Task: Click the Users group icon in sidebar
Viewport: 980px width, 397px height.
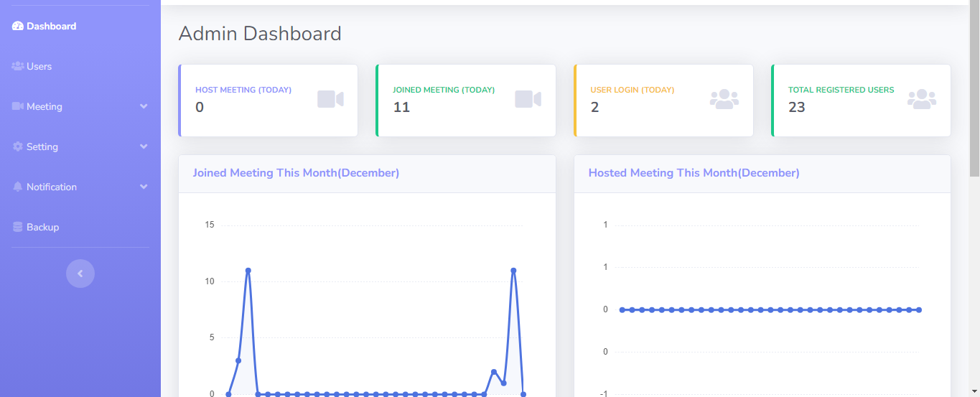Action: click(x=18, y=67)
